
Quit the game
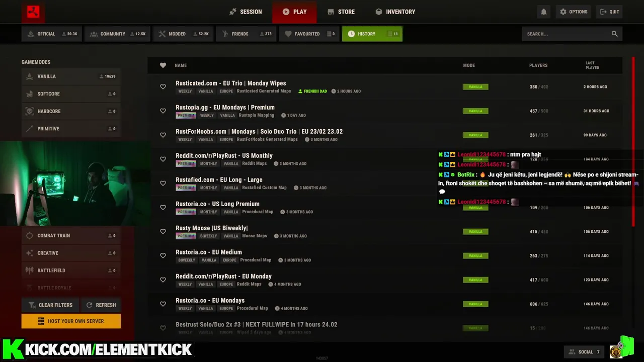pyautogui.click(x=609, y=12)
